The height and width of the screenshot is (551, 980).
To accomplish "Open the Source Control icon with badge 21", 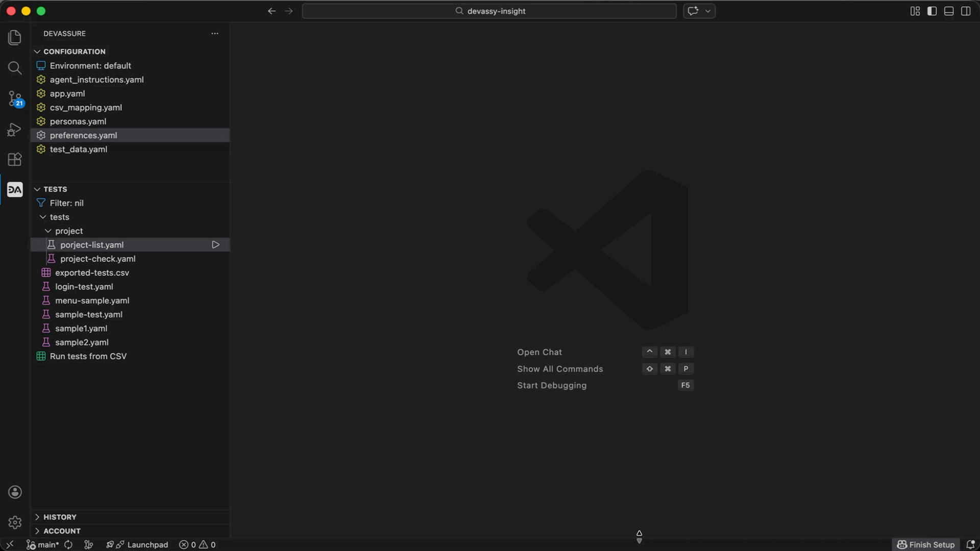I will (x=15, y=98).
